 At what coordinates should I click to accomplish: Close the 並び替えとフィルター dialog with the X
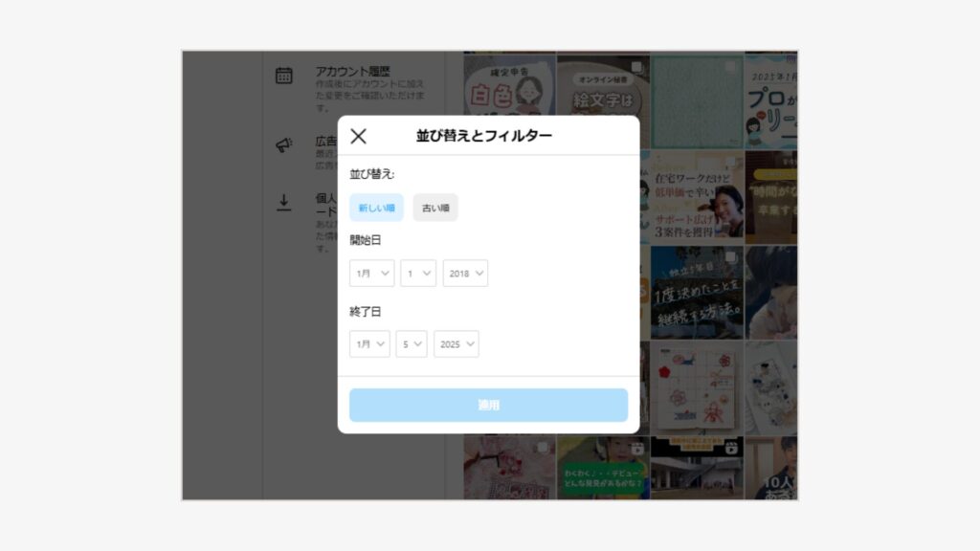click(x=358, y=137)
